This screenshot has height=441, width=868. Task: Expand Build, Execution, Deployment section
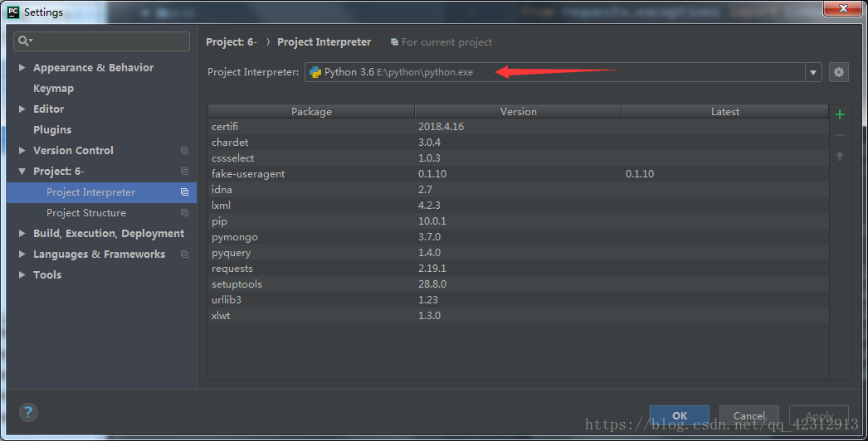pyautogui.click(x=22, y=234)
